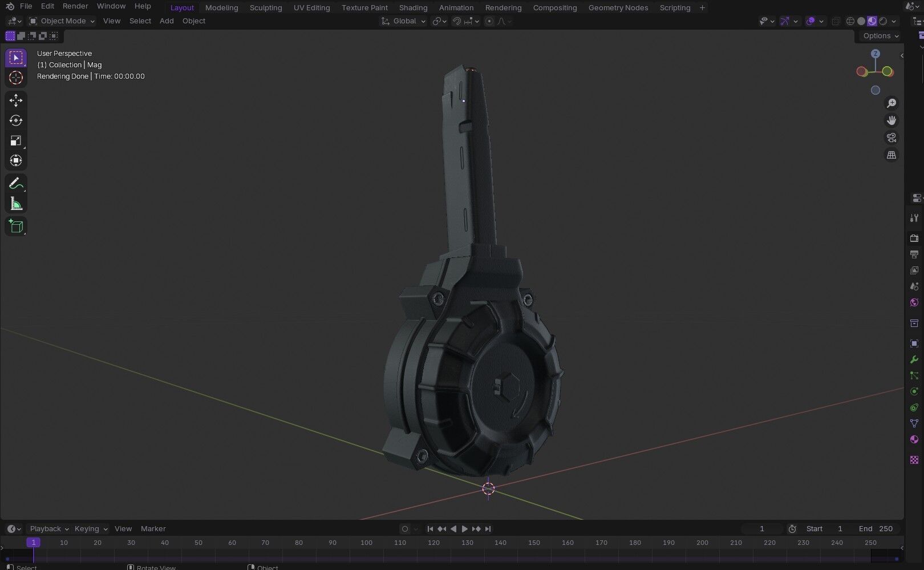Click the zoom magnifier viewport icon
The image size is (924, 570).
(x=891, y=103)
